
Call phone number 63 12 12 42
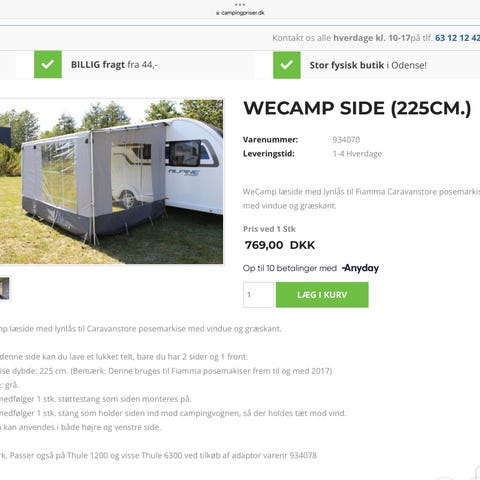[457, 38]
